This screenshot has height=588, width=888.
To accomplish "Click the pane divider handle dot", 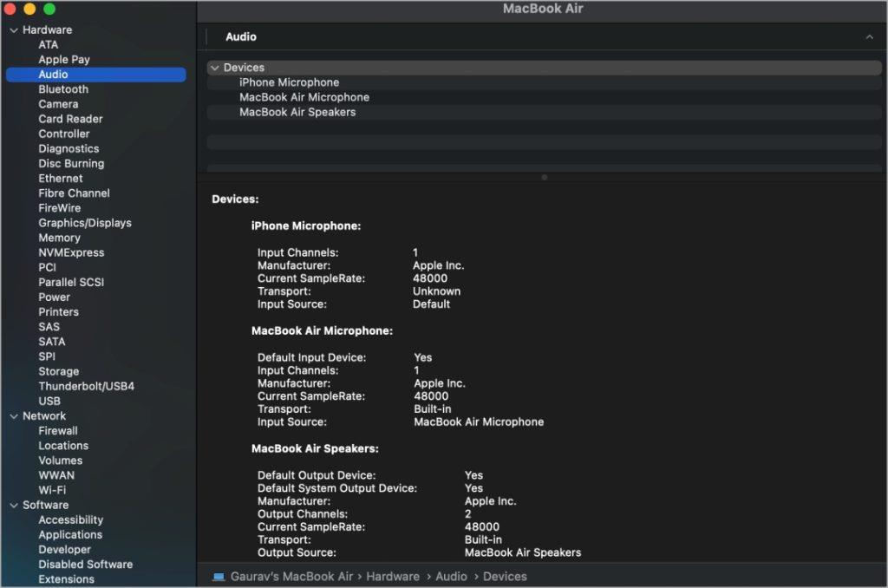I will point(545,178).
